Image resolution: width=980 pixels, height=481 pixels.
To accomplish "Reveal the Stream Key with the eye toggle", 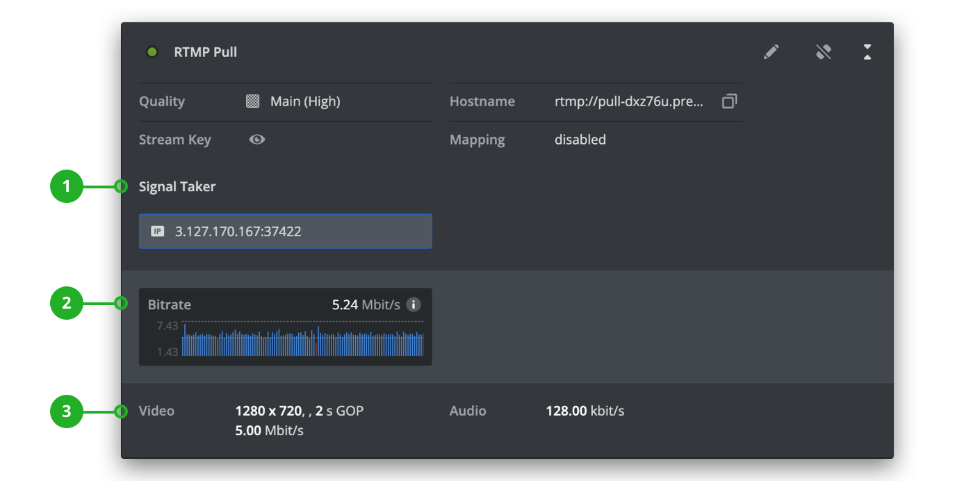I will pos(256,139).
